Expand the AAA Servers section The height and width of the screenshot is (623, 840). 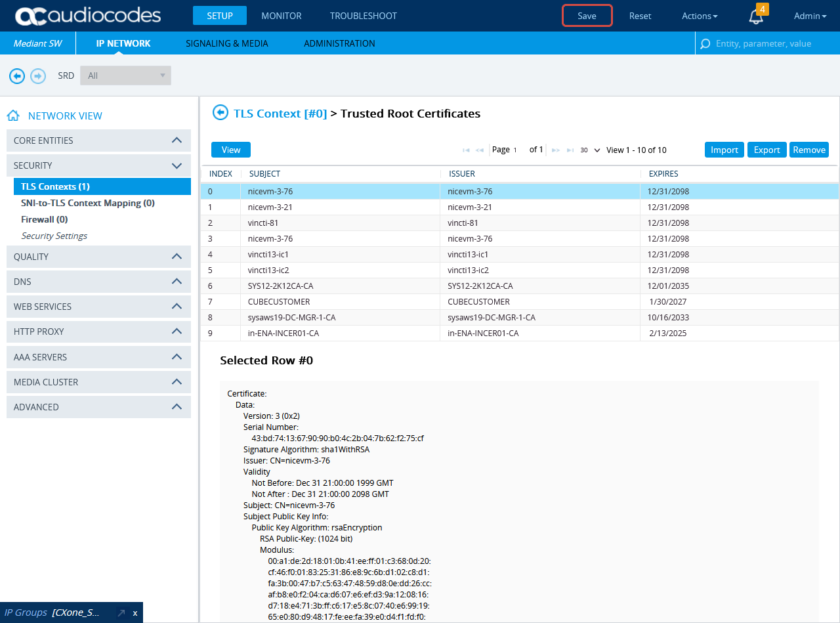point(98,357)
